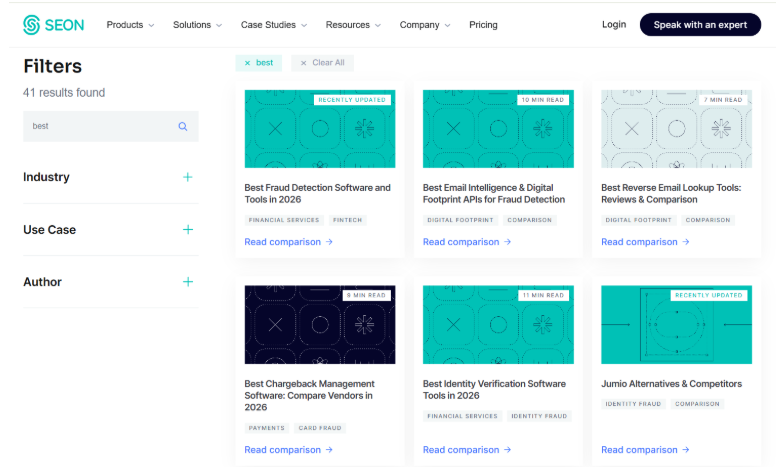Click the Case Studies dropdown chevron
The image size is (776, 467).
click(304, 25)
